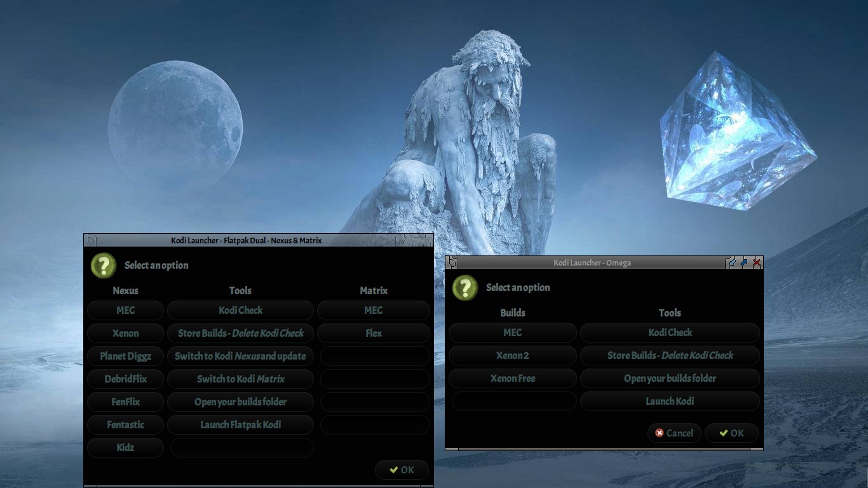Screen dimensions: 868x488
Task: Click question mark icon in Omega dialog
Action: coord(465,288)
